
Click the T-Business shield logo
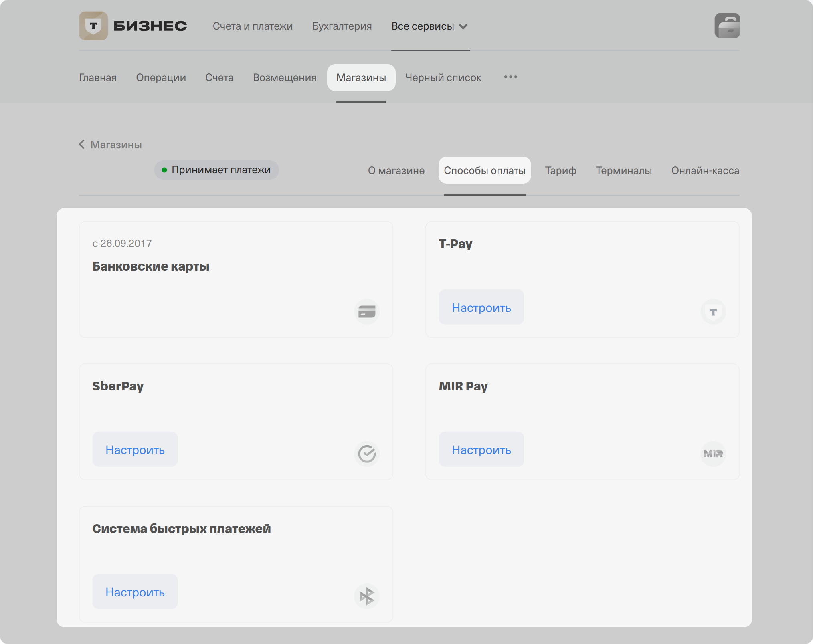pos(93,26)
